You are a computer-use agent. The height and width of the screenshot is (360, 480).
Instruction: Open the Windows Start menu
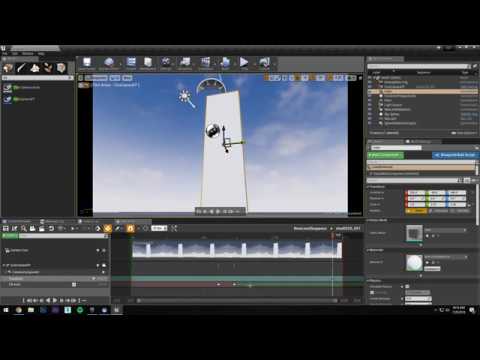(x=6, y=310)
